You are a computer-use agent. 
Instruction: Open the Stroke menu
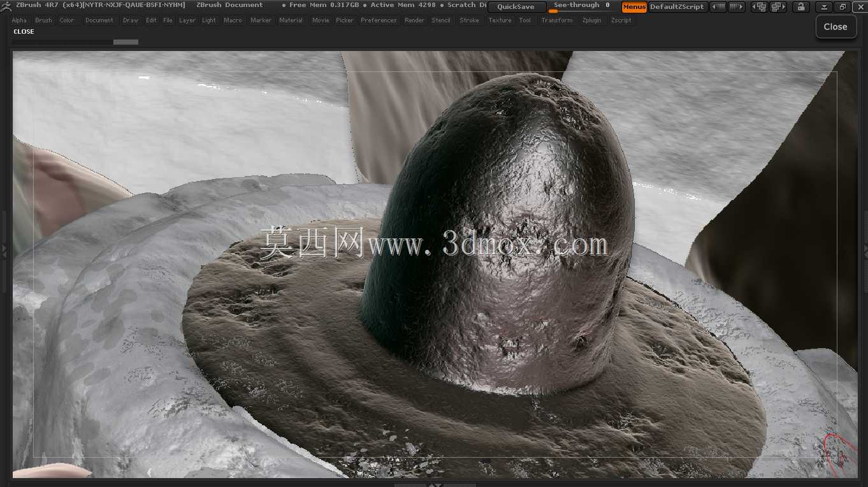(x=470, y=20)
